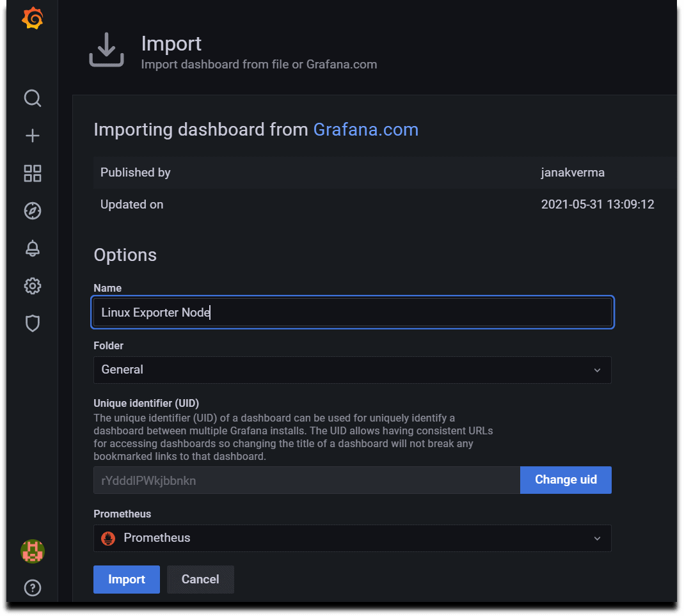
Task: Click the Cancel button
Action: [200, 579]
